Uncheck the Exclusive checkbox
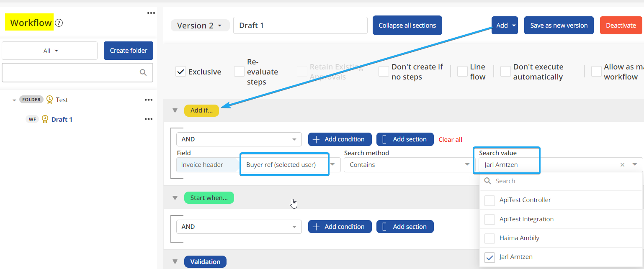The image size is (644, 269). 180,72
